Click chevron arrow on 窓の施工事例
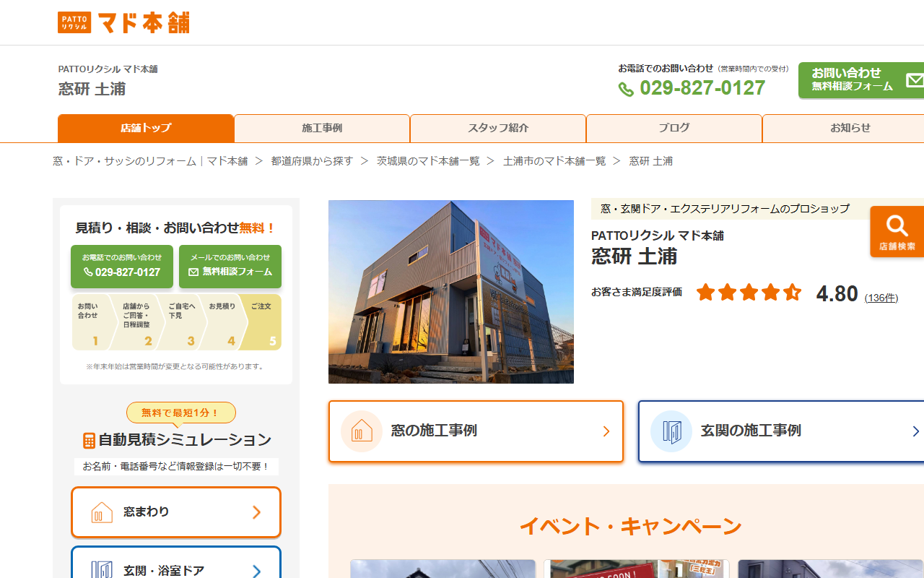The image size is (924, 578). 606,431
